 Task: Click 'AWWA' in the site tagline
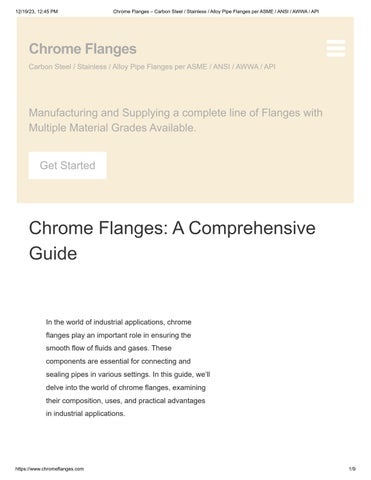click(247, 67)
